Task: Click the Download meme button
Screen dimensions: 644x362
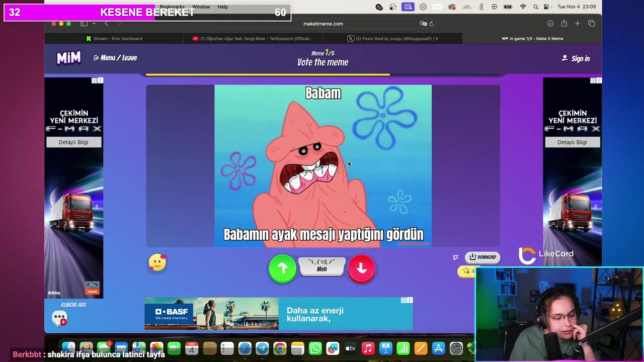Action: point(482,257)
